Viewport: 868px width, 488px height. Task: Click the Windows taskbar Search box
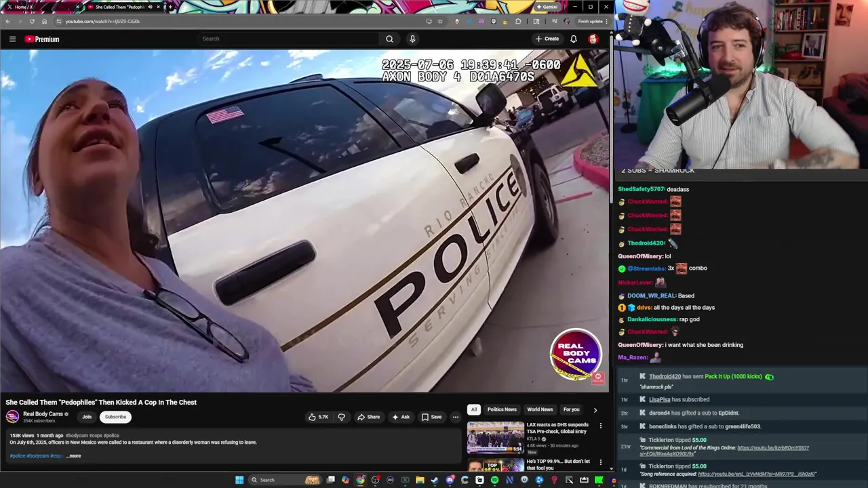(x=285, y=480)
